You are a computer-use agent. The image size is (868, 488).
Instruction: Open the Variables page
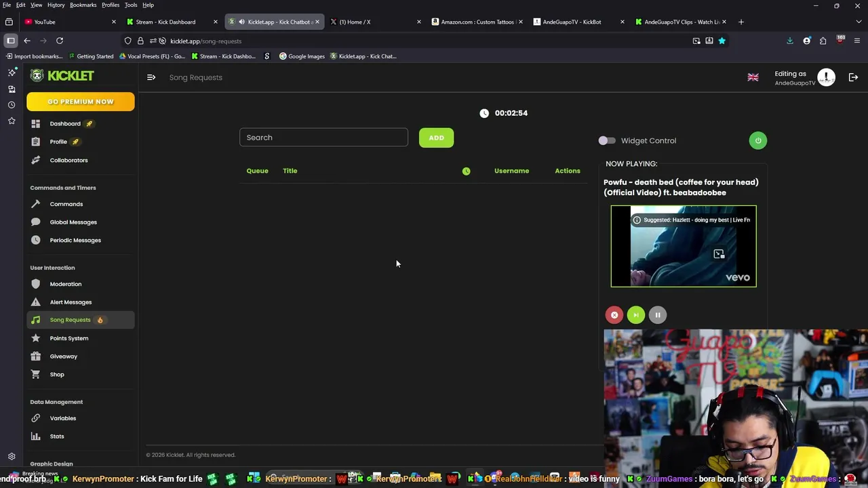(x=80, y=418)
